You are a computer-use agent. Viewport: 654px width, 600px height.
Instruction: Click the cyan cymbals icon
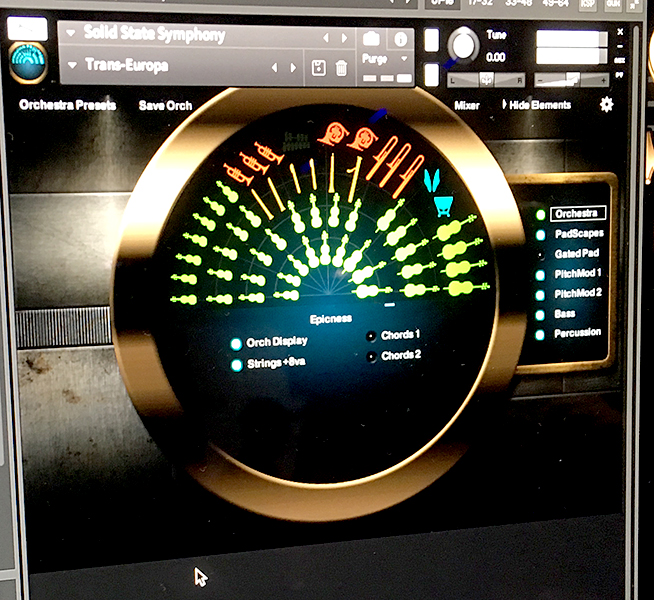click(432, 180)
